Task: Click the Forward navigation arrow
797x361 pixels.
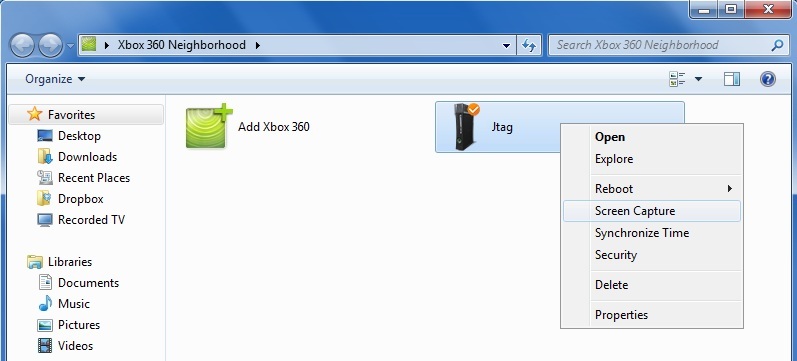Action: [50, 45]
